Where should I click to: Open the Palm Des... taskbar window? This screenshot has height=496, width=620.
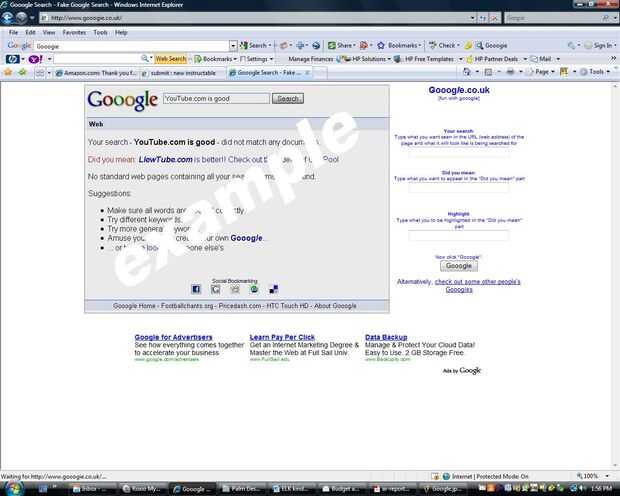[x=240, y=489]
